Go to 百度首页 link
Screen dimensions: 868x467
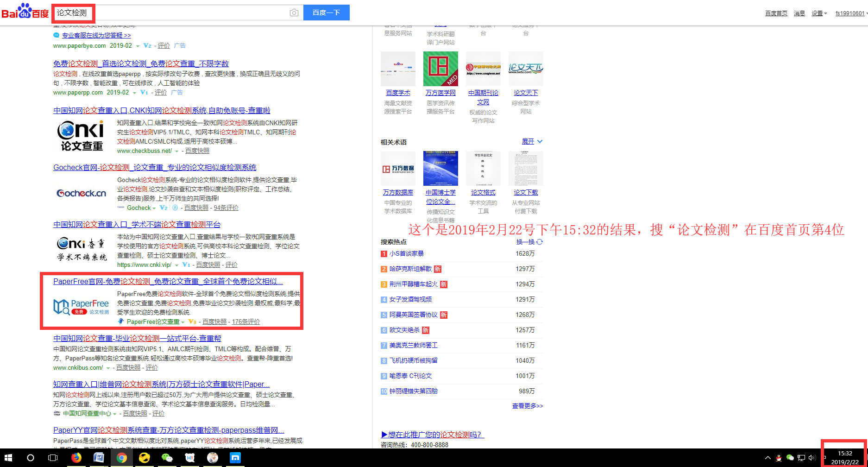776,13
